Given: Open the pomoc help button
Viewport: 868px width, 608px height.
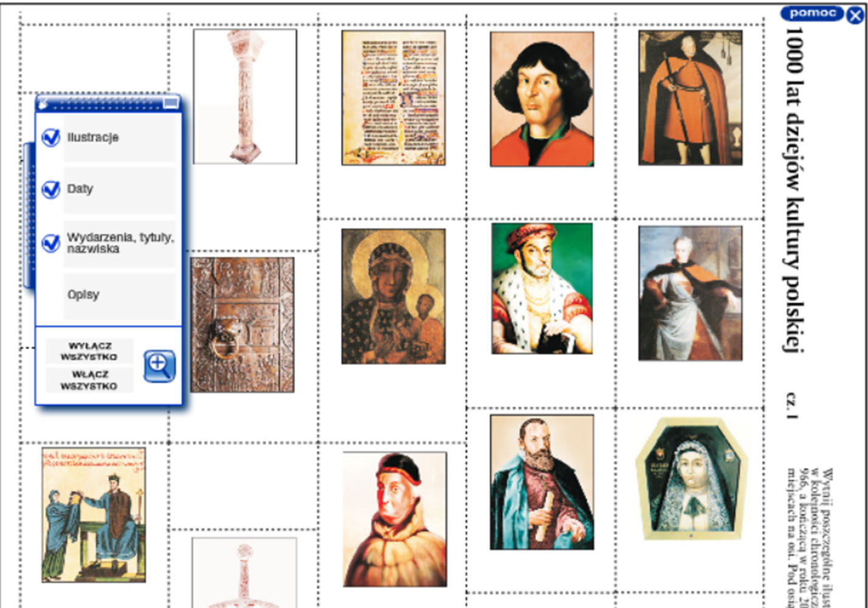Looking at the screenshot, I should click(811, 13).
